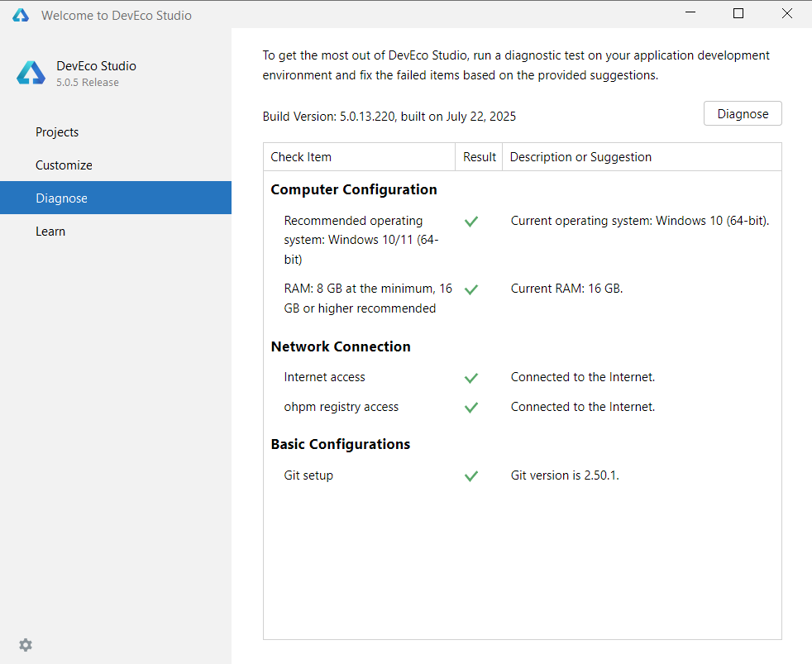Click the DevEco Studio name in sidebar
The width and height of the screenshot is (812, 664).
click(96, 66)
